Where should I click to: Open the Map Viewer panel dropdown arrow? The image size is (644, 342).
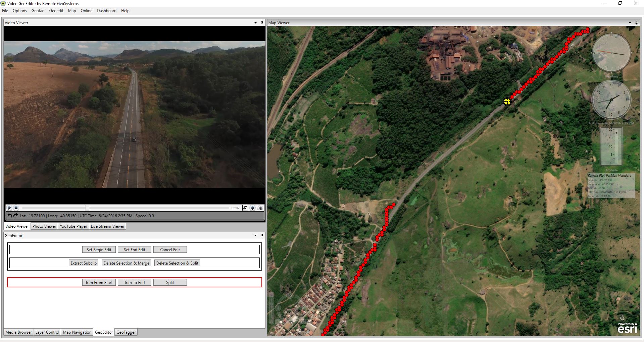tap(630, 23)
